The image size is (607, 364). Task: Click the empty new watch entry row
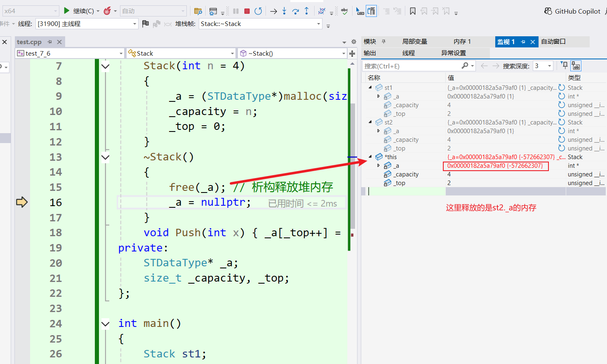pyautogui.click(x=484, y=191)
